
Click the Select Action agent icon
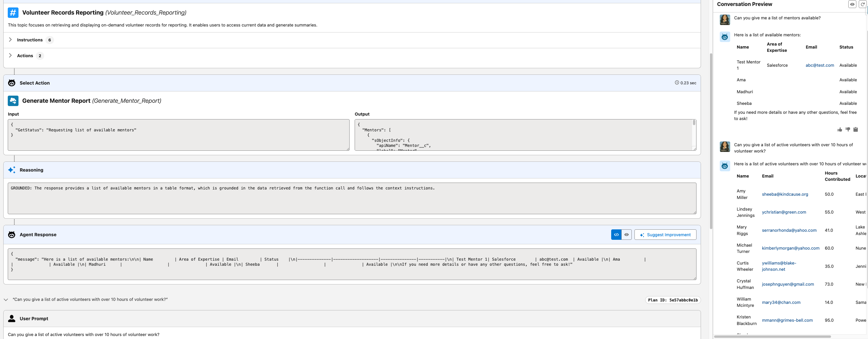12,83
